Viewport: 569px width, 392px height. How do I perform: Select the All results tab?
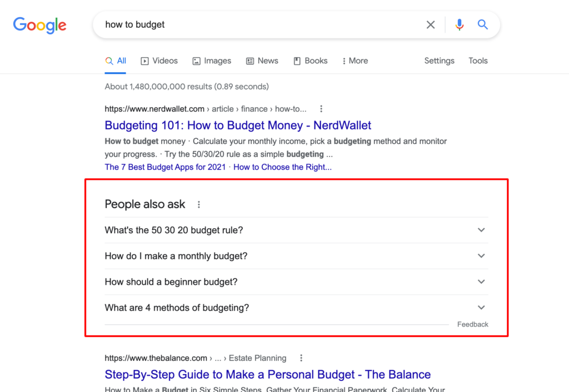pyautogui.click(x=116, y=61)
